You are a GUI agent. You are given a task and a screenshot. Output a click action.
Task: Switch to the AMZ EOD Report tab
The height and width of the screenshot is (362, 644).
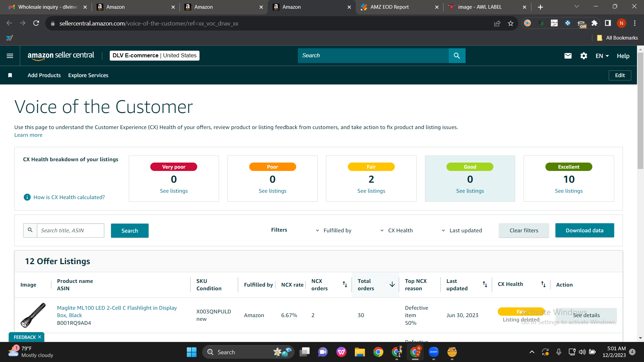point(400,7)
